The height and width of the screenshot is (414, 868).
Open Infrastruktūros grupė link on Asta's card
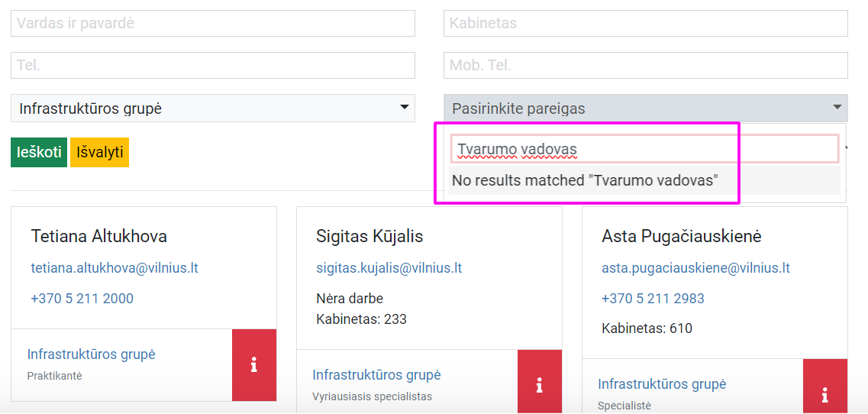(x=662, y=384)
